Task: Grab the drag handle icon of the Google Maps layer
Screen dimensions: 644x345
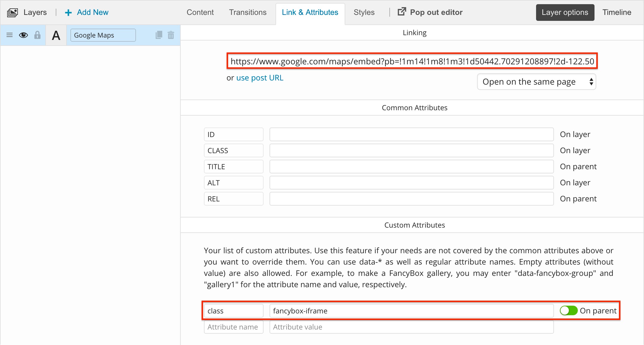Action: pos(10,35)
